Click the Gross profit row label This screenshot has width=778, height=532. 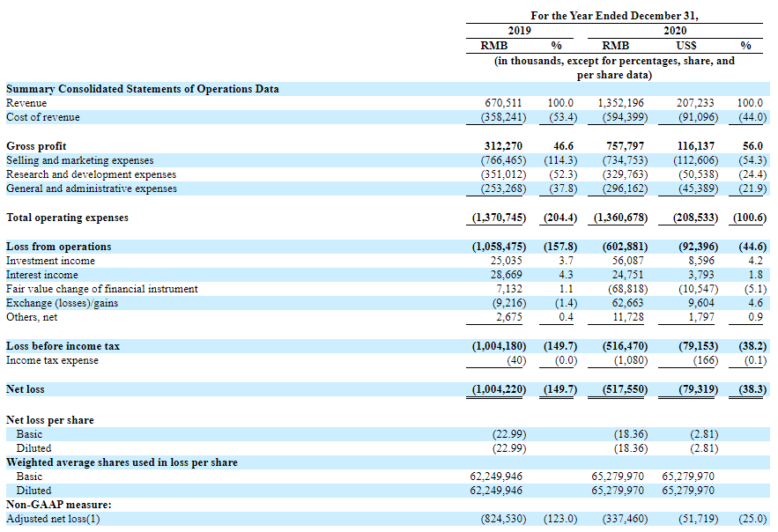pyautogui.click(x=36, y=145)
